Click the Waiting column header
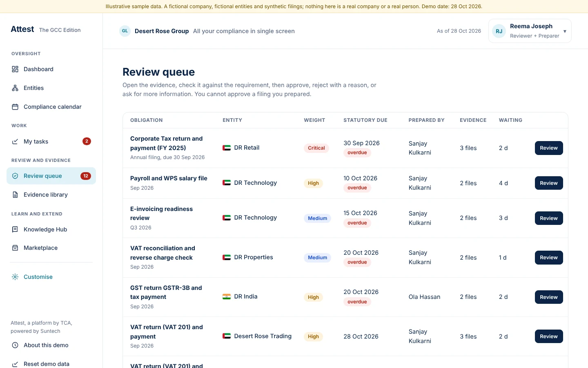 510,120
